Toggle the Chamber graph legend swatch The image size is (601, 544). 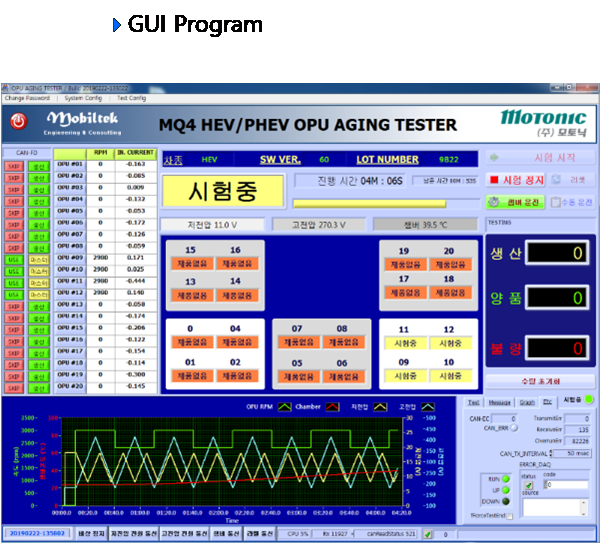(x=332, y=407)
